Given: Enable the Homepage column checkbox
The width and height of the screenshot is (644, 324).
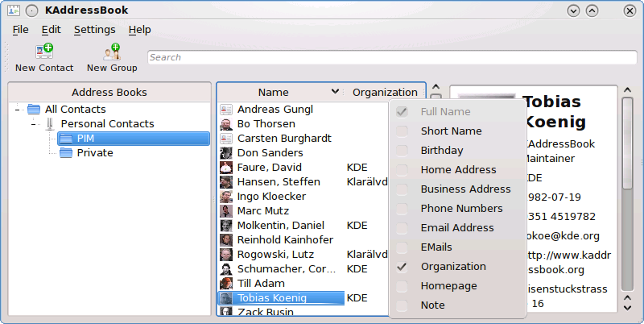Looking at the screenshot, I should pyautogui.click(x=402, y=286).
